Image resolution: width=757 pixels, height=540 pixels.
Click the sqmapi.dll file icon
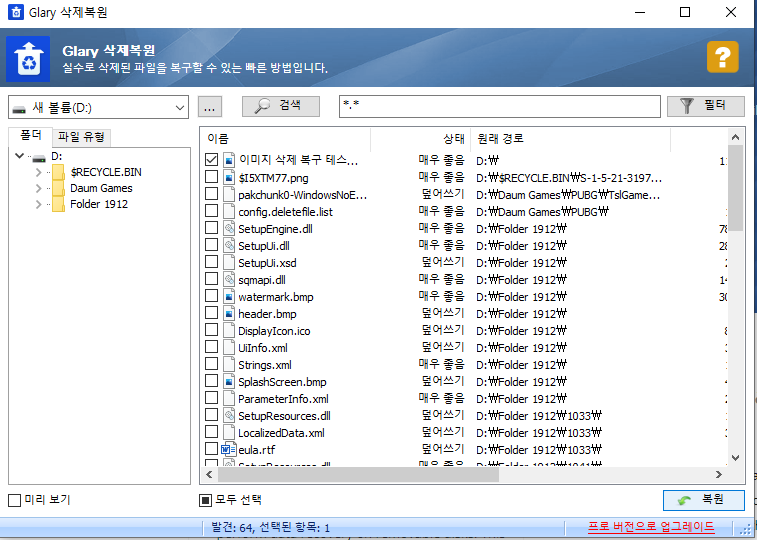click(229, 279)
